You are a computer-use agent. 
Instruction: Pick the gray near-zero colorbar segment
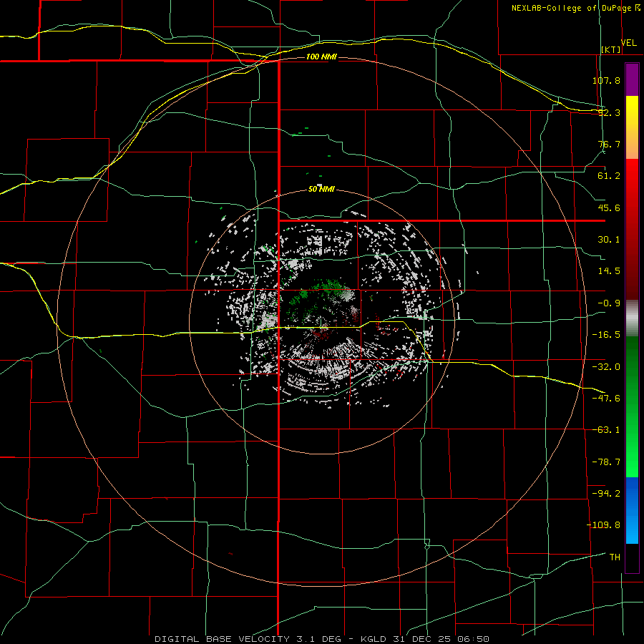pyautogui.click(x=632, y=318)
